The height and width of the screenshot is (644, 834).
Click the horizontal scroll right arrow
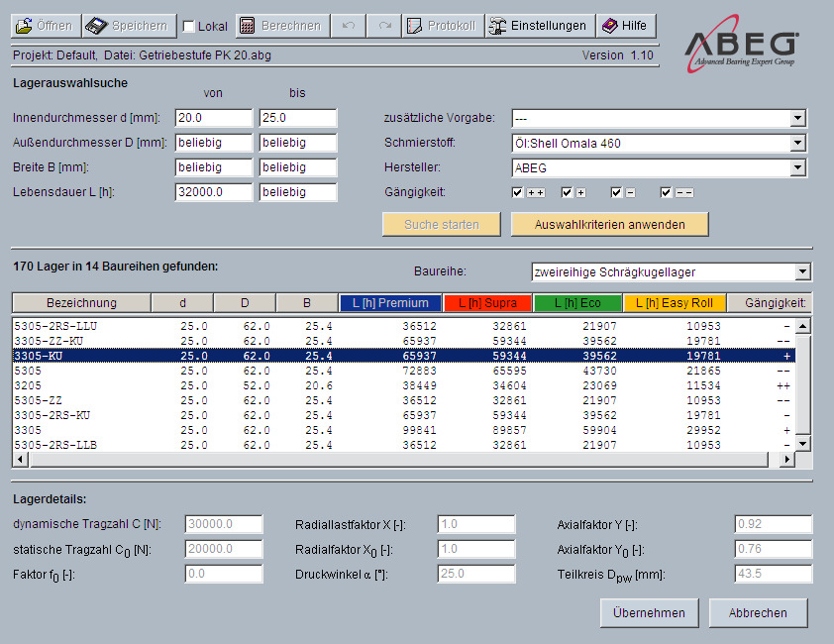click(x=786, y=459)
